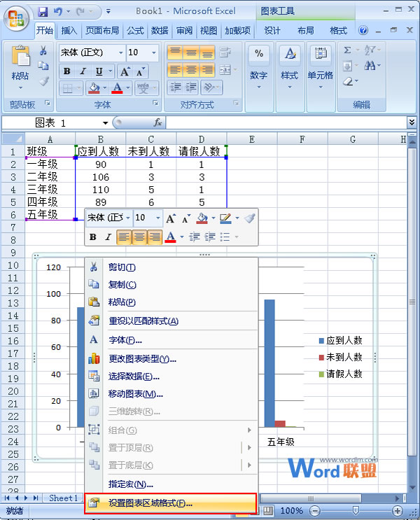Open the ribbon font size dropdown

153,52
